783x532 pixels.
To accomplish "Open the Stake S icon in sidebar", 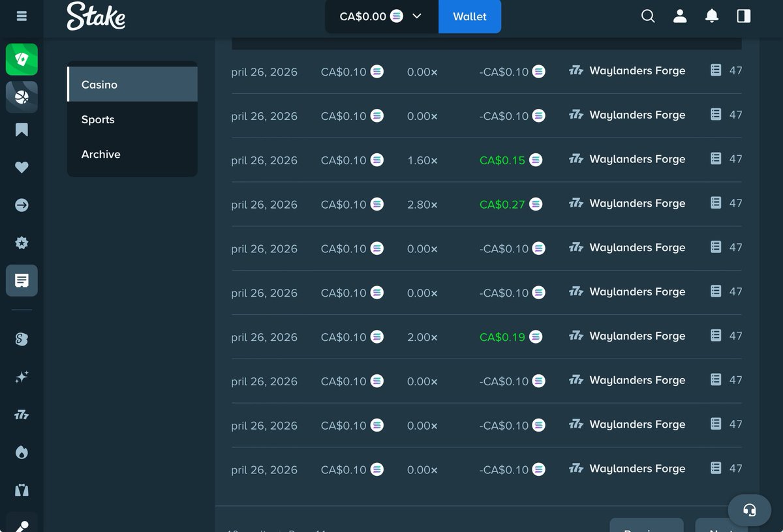I will [x=22, y=339].
